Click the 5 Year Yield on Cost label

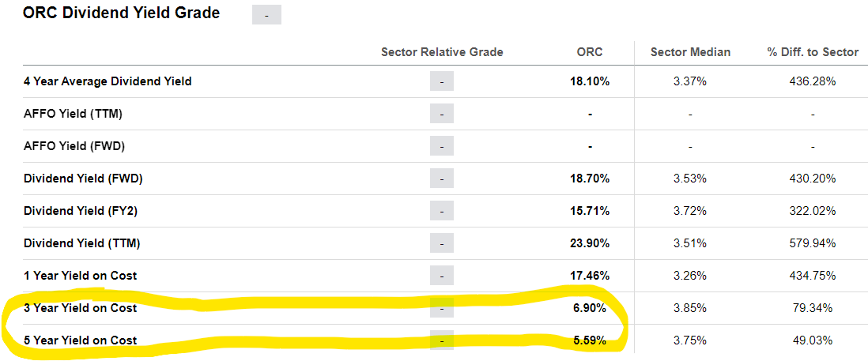coord(80,340)
